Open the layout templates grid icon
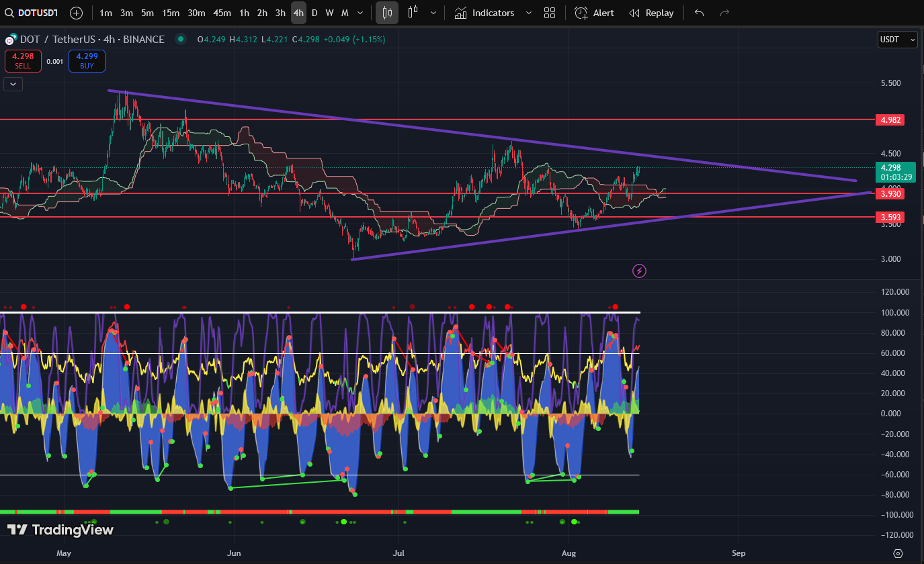The height and width of the screenshot is (564, 924). tap(550, 13)
